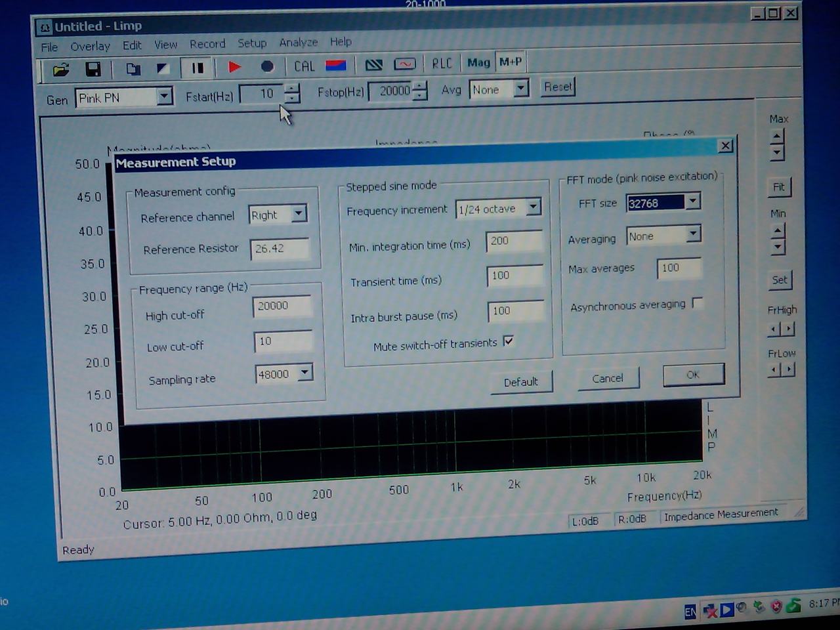
Task: Click the Max up arrow
Action: (777, 136)
